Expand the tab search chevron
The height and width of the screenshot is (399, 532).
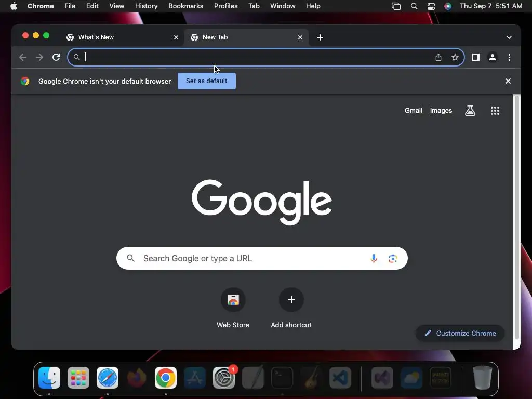click(509, 37)
